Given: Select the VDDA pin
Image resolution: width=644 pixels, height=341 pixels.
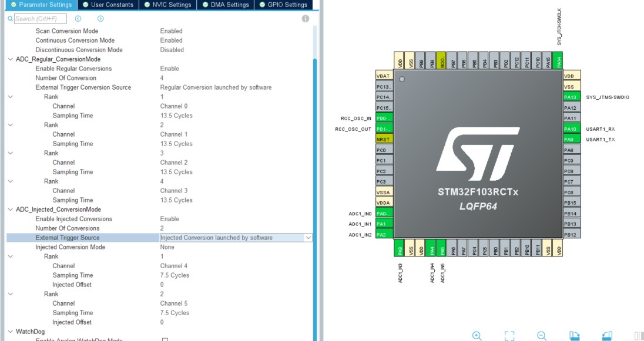Looking at the screenshot, I should point(384,202).
